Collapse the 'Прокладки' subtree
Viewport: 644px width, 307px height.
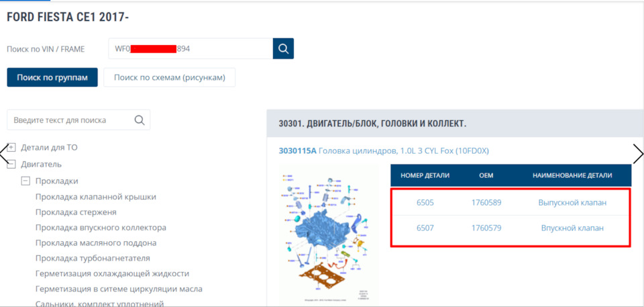pos(26,181)
